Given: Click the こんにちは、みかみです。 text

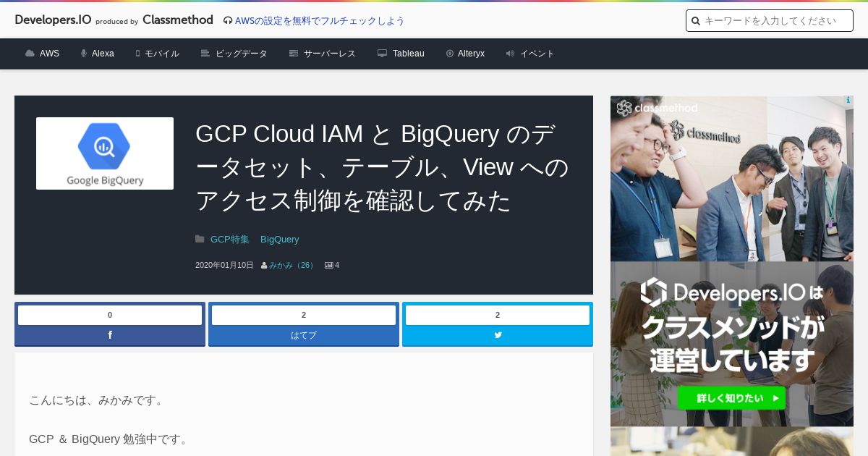Looking at the screenshot, I should [x=98, y=400].
